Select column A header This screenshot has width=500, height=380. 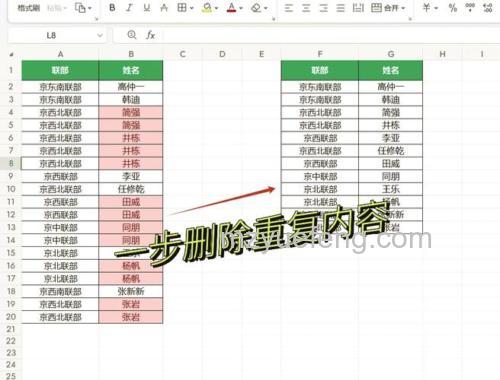[x=60, y=54]
